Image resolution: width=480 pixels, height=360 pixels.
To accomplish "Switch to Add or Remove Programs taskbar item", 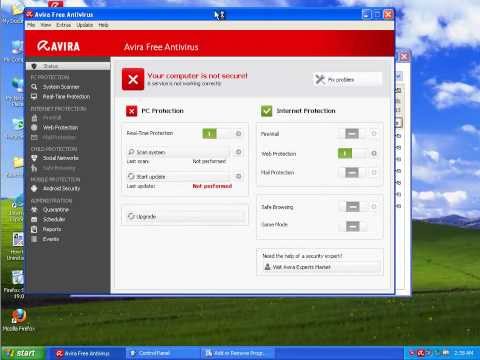I will click(x=238, y=353).
